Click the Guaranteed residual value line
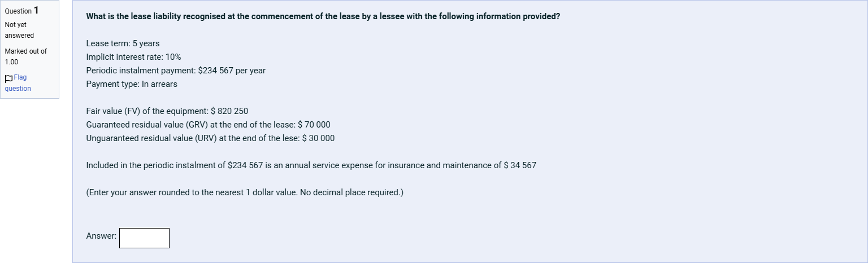 coord(208,125)
